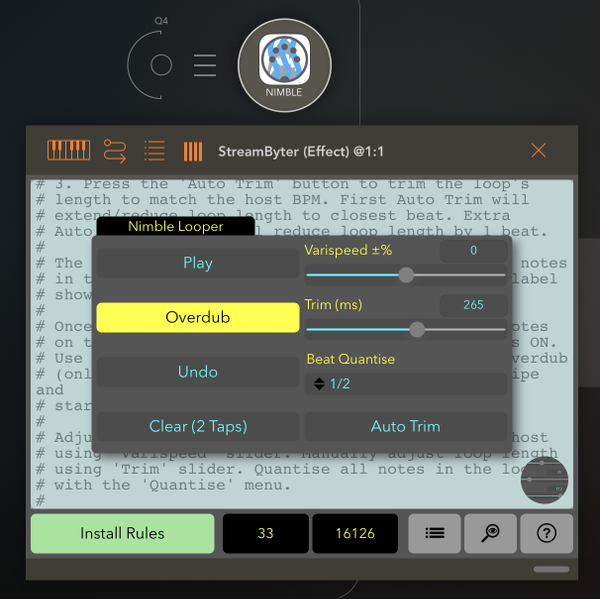Click the Trim value field showing 265
This screenshot has height=599, width=600.
[x=474, y=305]
